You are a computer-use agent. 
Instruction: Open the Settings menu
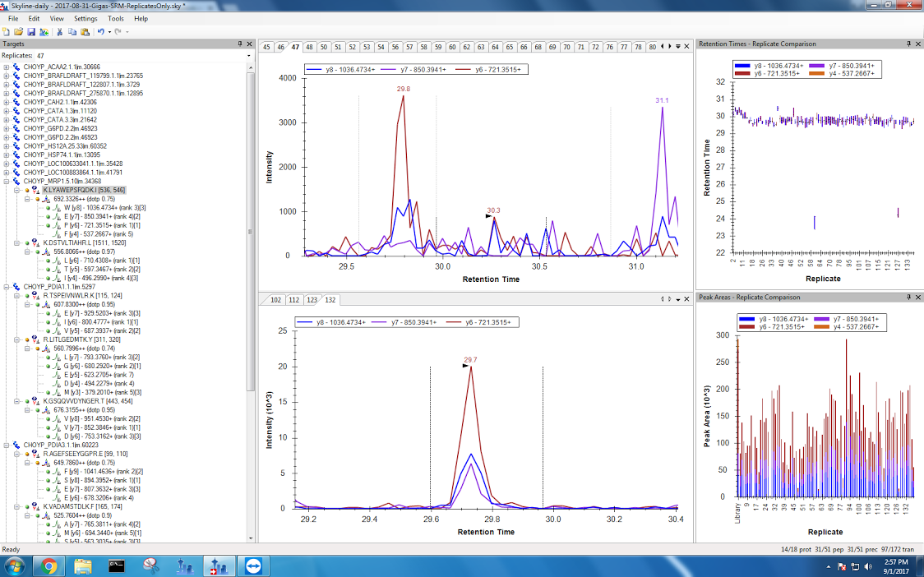coord(85,18)
